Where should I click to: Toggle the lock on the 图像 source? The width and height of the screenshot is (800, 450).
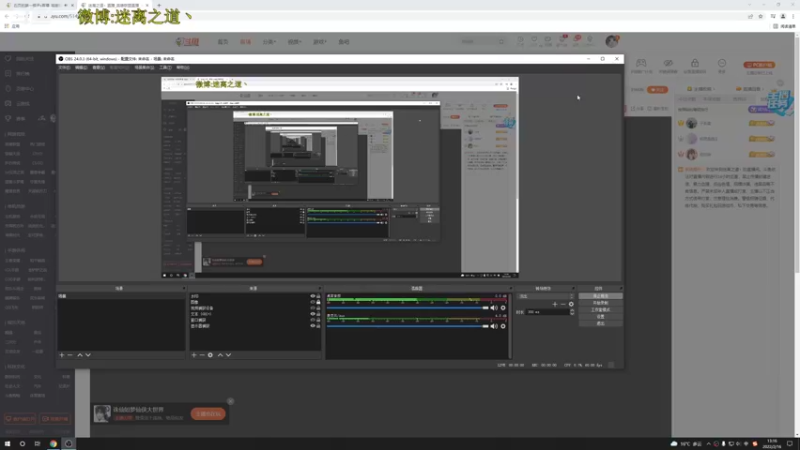coord(318,302)
